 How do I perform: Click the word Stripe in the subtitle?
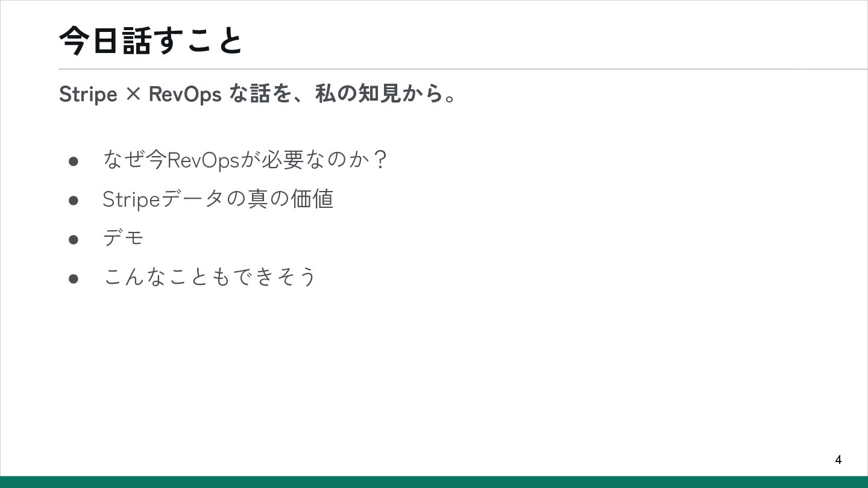[x=88, y=95]
